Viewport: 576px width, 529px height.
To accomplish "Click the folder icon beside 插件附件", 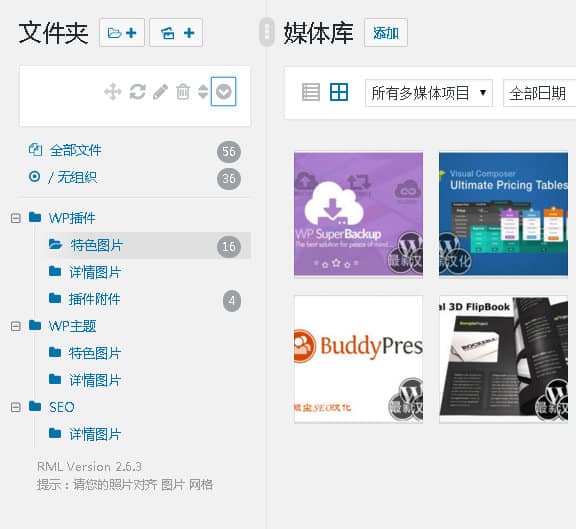I will point(55,298).
